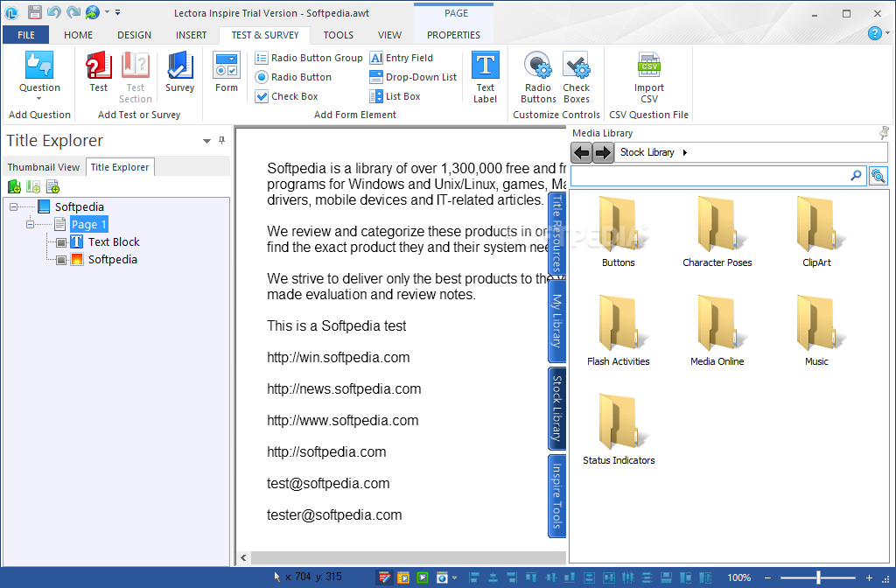
Task: Add a Form element
Action: [227, 72]
